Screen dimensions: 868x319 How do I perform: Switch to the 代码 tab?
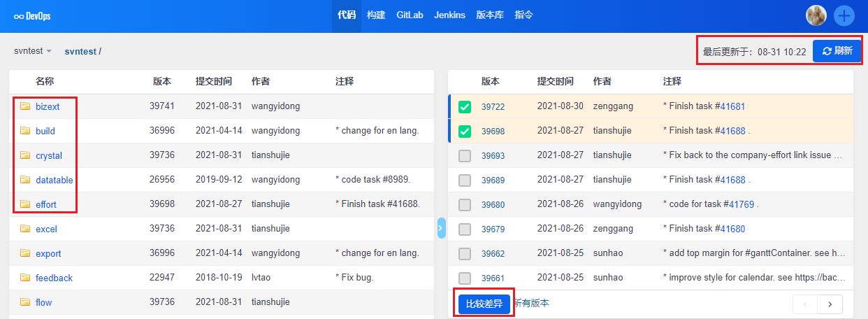(x=347, y=15)
